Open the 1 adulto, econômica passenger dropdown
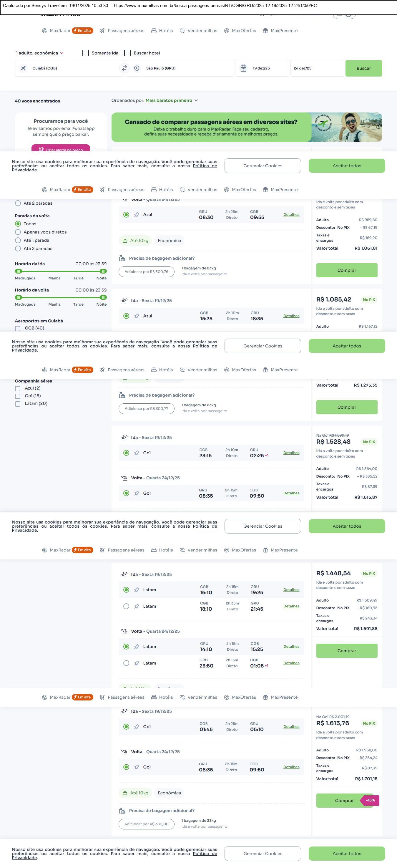The width and height of the screenshot is (397, 868). 40,53
